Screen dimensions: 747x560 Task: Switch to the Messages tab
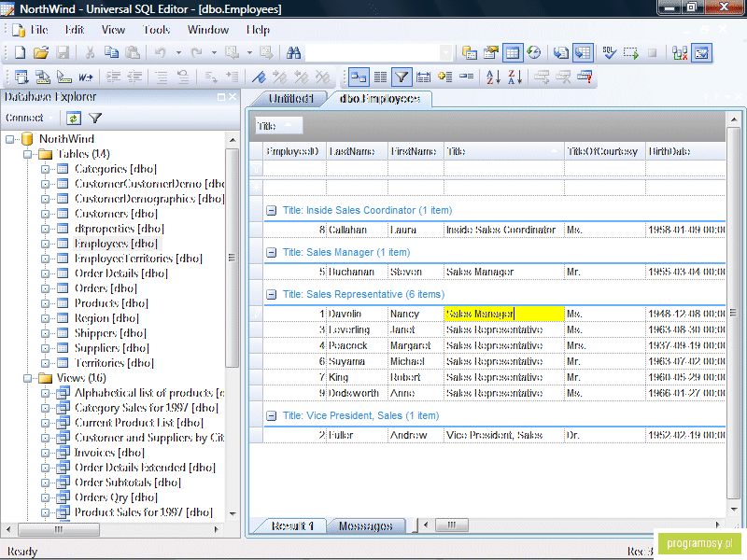pyautogui.click(x=365, y=525)
